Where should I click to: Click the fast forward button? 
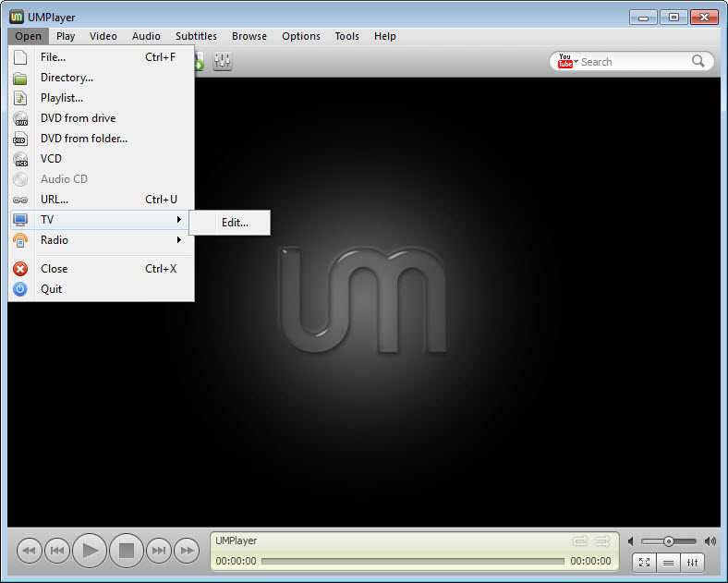(187, 551)
